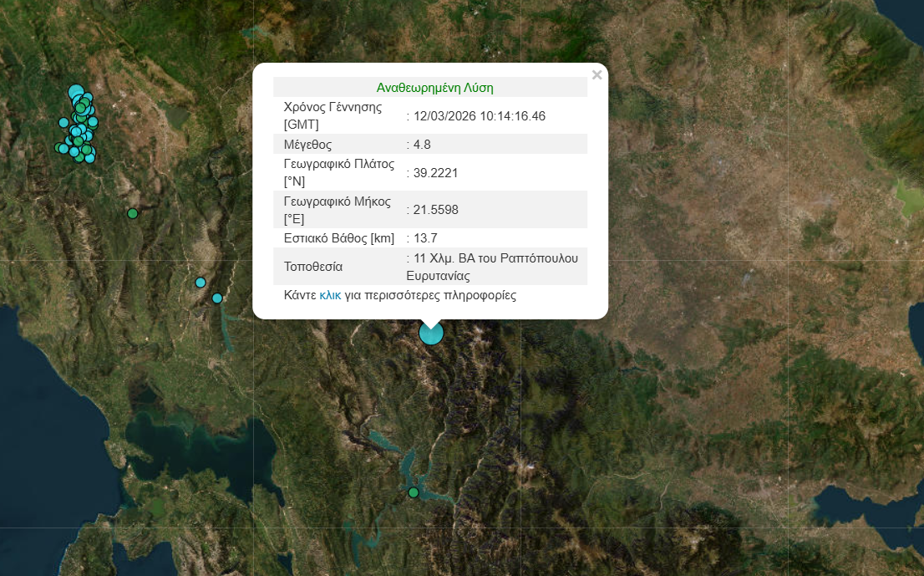Click the 'Αναθεωρημένη Λύση' popup header
This screenshot has height=576, width=924.
click(434, 87)
